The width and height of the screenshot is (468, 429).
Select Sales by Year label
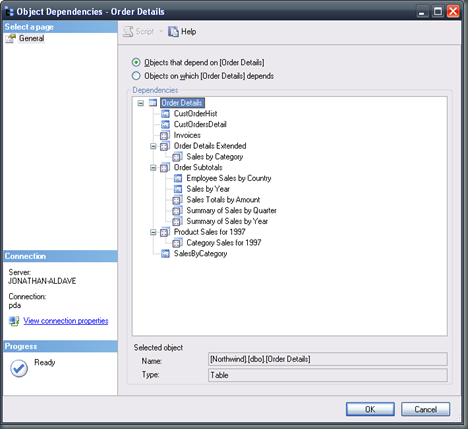[x=208, y=189]
